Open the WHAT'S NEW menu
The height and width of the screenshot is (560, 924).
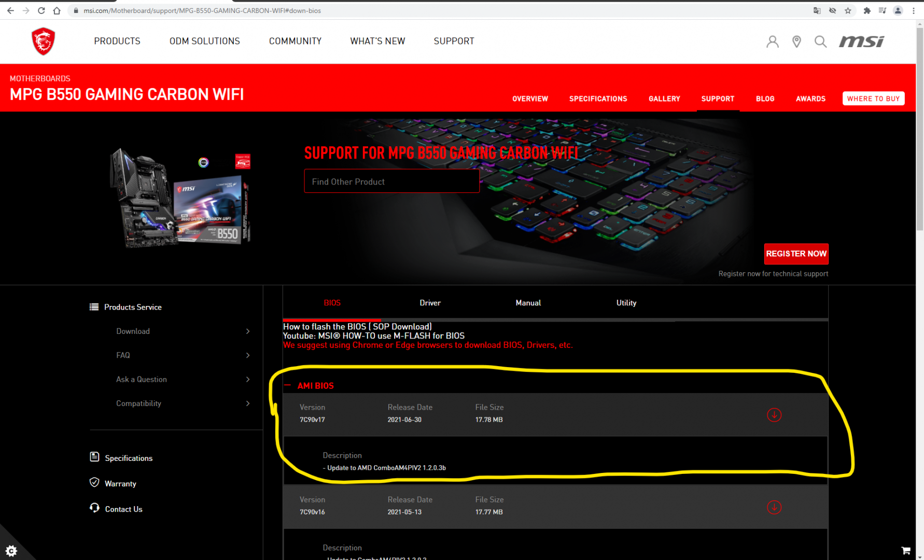click(377, 41)
